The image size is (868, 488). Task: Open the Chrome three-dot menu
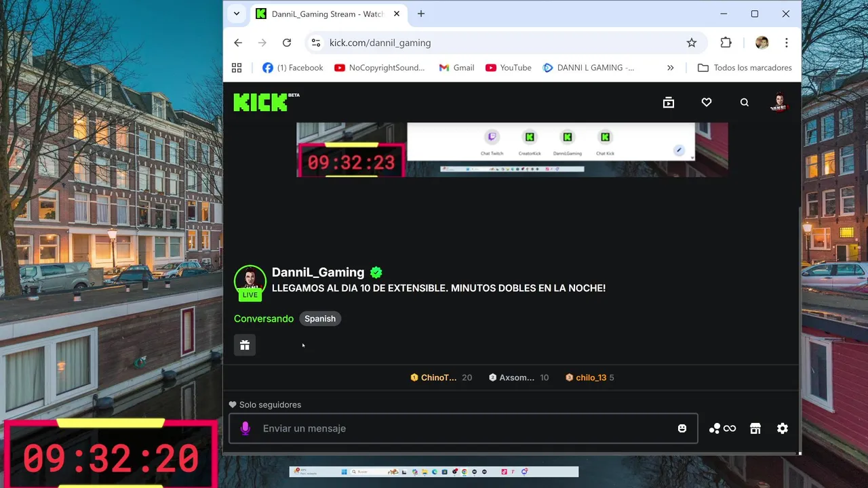[x=787, y=43]
